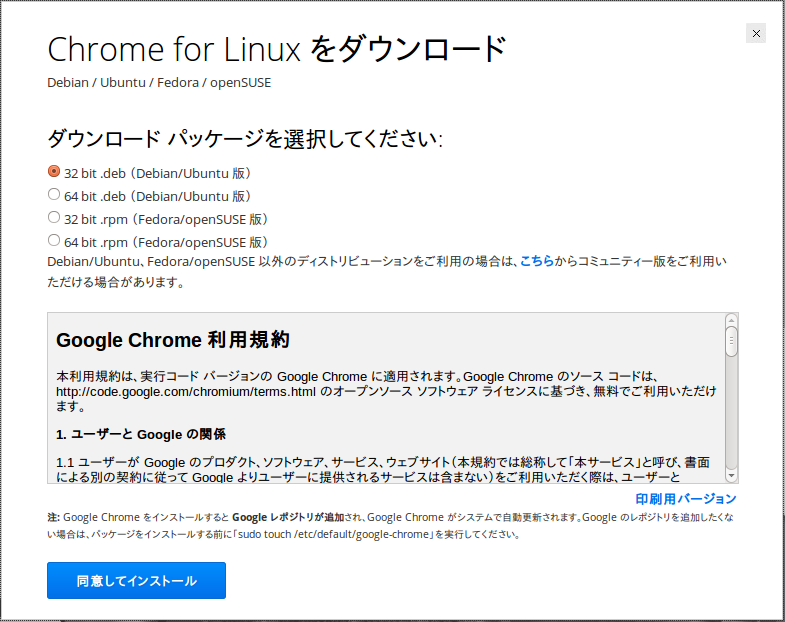Click the 1. ユーザーと Google の関係 section heading

141,434
